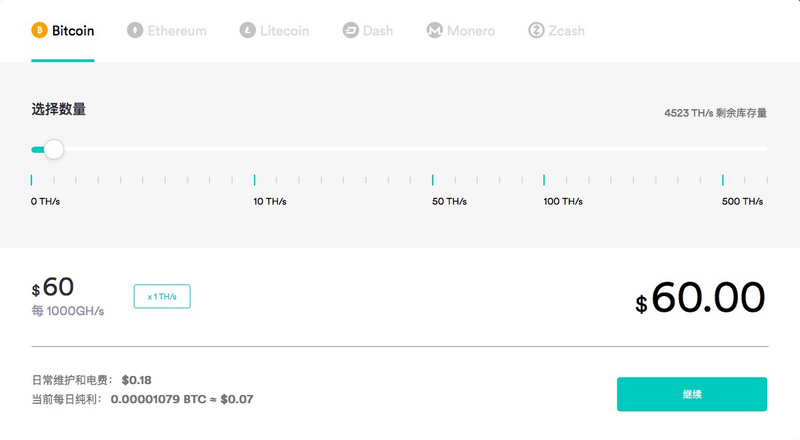Click the x 1 TH/s quantity box
Image resolution: width=800 pixels, height=440 pixels.
point(162,296)
